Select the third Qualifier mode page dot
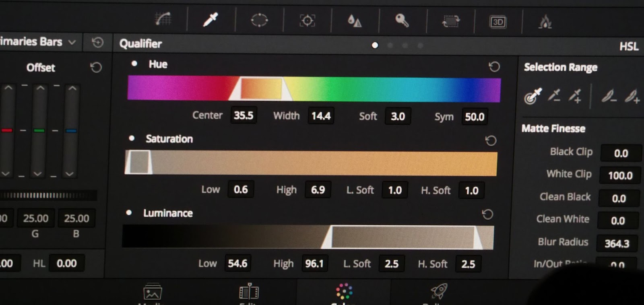Viewport: 644px width, 305px height. coord(405,45)
